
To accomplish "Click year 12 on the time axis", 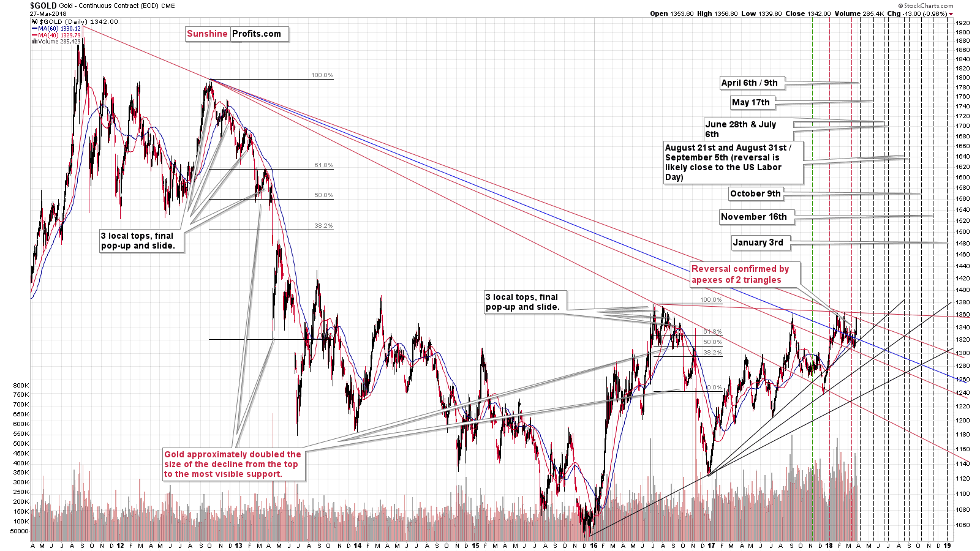I will point(120,545).
